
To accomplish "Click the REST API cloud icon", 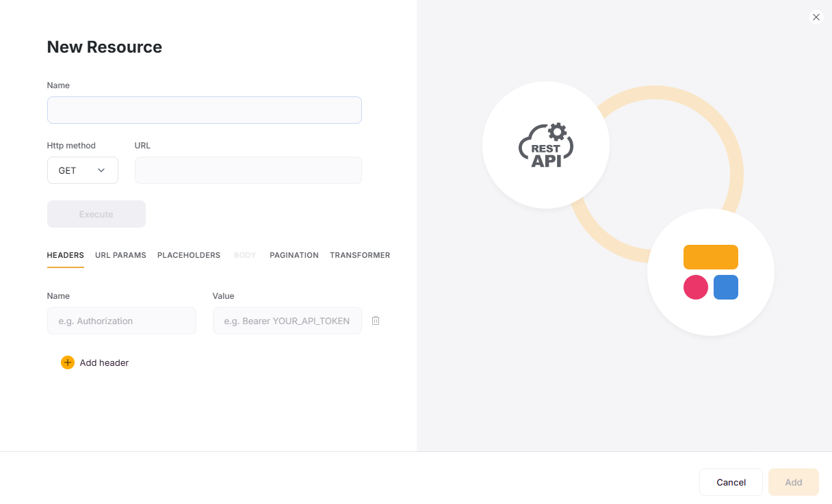I will (x=546, y=145).
